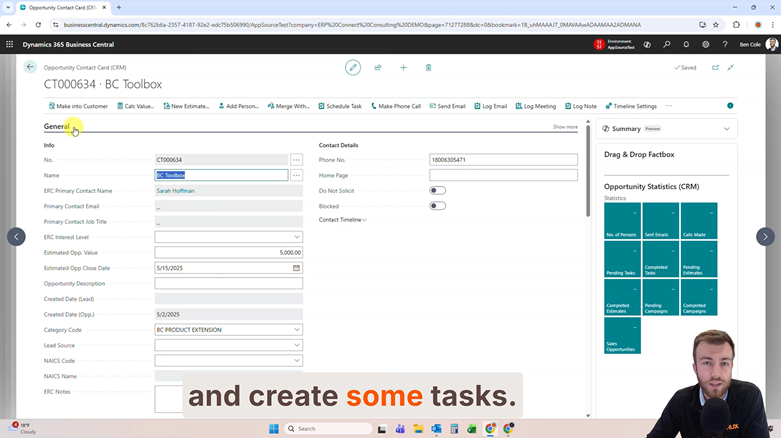
Task: Open Sarah Hoffman primary contact link
Action: pyautogui.click(x=175, y=191)
